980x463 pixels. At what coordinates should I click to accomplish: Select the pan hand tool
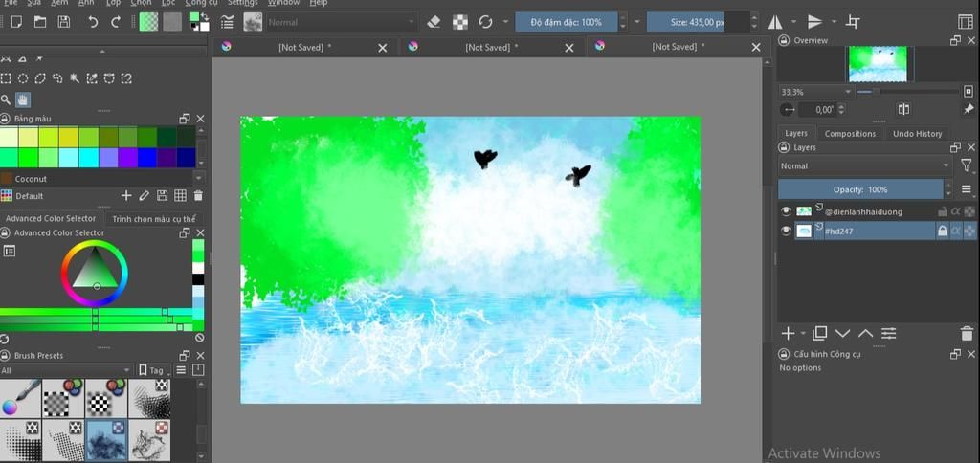23,100
